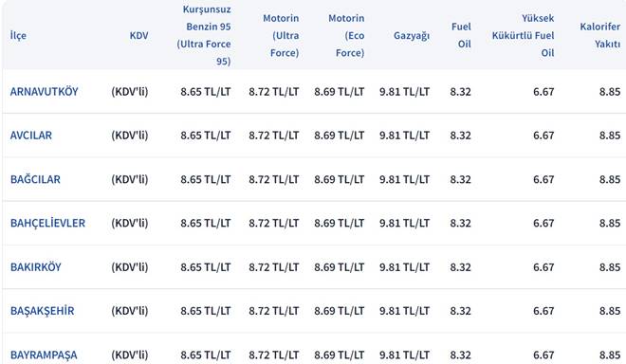Open the BAHÇELİEVLER district link
The width and height of the screenshot is (626, 364).
point(47,223)
